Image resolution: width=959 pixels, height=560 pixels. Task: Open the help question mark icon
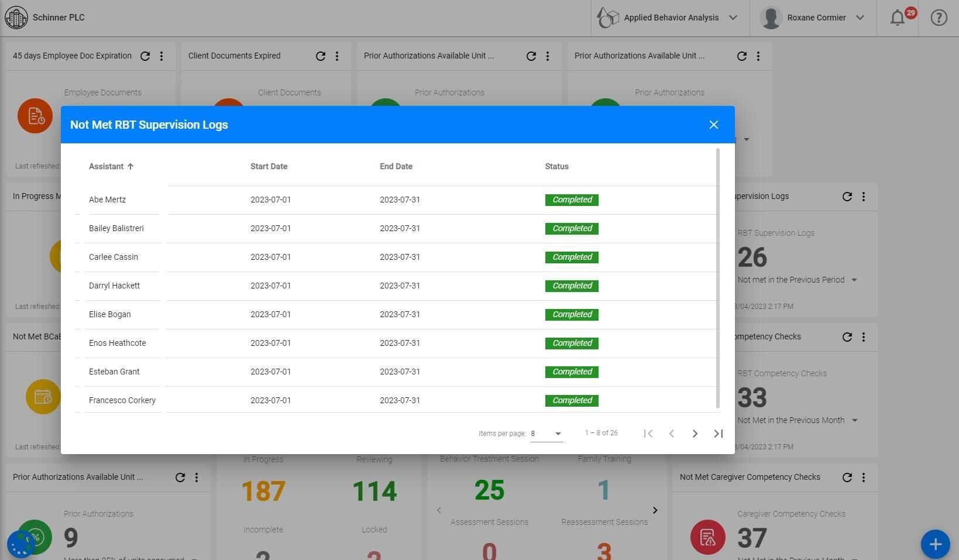pyautogui.click(x=939, y=18)
